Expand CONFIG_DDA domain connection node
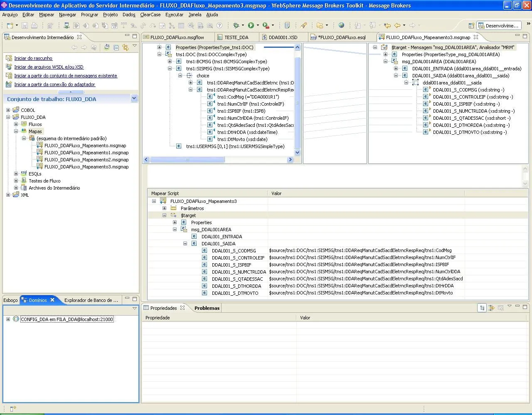The image size is (532, 415). coord(8,319)
